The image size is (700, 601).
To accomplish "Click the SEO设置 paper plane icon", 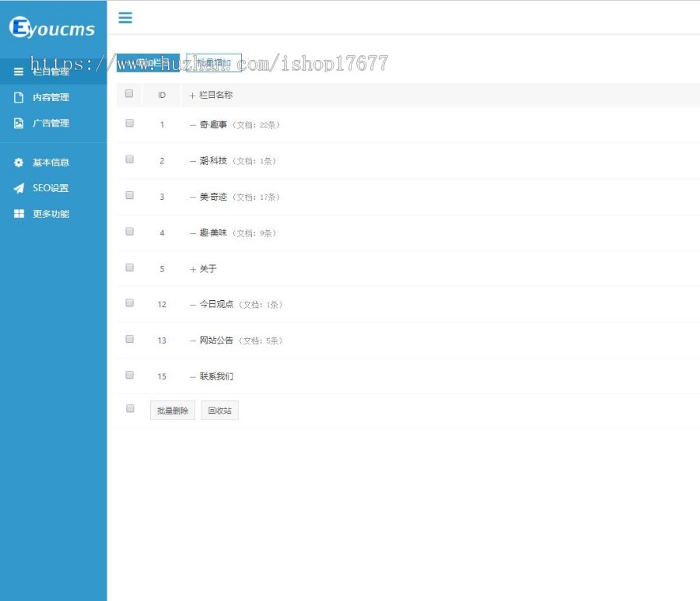I will (19, 188).
